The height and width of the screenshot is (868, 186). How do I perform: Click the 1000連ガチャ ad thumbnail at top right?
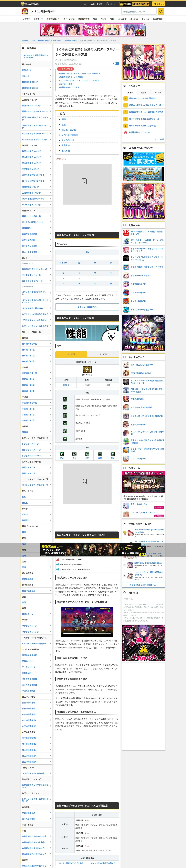[x=144, y=62]
